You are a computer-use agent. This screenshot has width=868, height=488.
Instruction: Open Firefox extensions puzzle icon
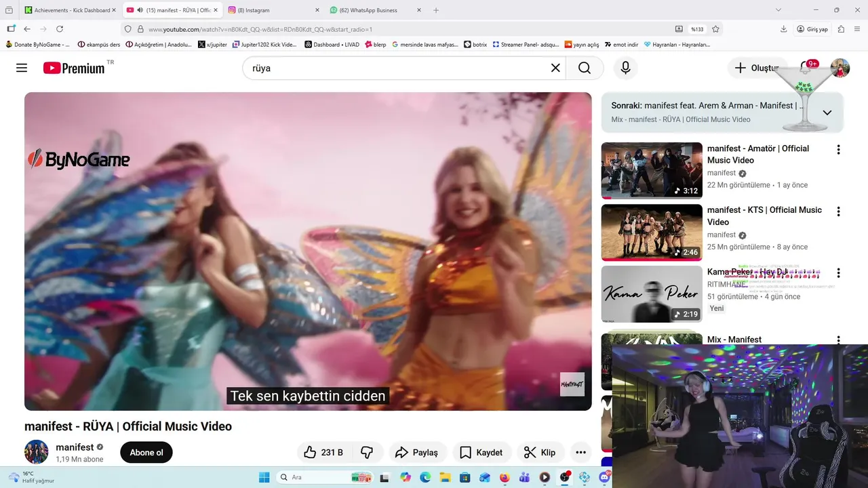coord(841,29)
